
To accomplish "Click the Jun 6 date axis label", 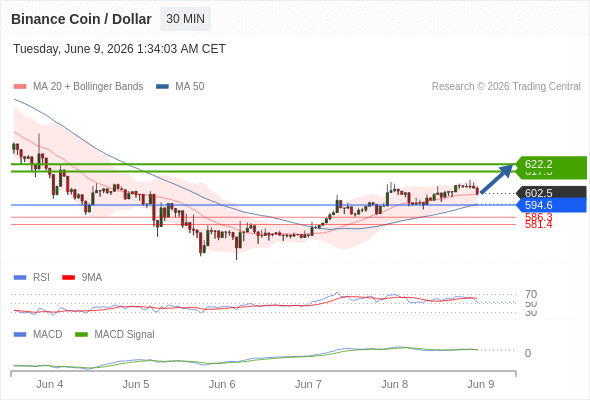I will [222, 385].
